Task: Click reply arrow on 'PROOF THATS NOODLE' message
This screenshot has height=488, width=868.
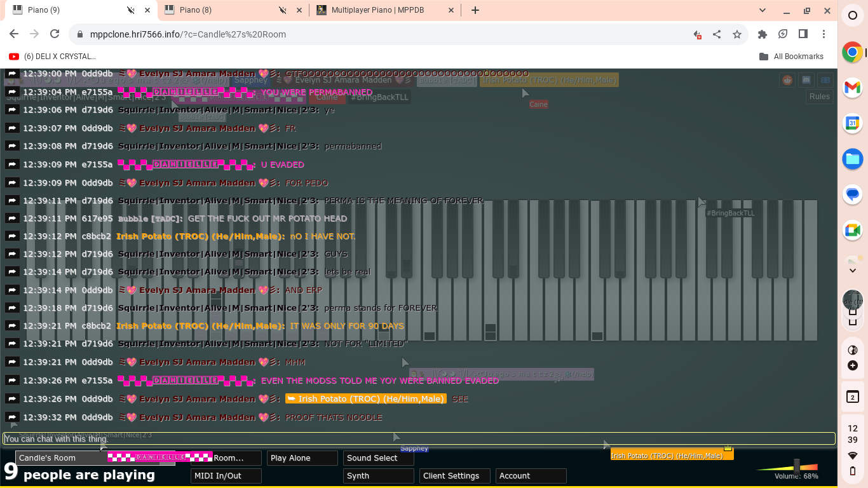Action: (12, 417)
